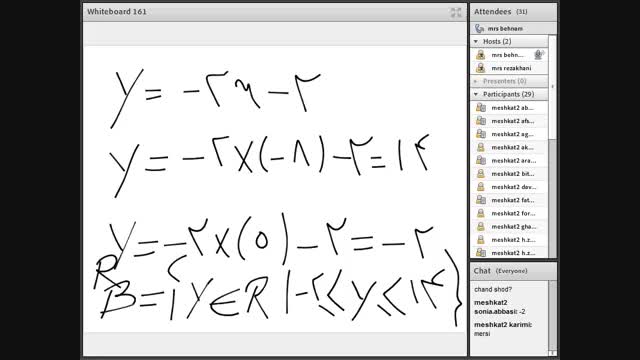Select participant meshkat2 fat...

point(509,200)
